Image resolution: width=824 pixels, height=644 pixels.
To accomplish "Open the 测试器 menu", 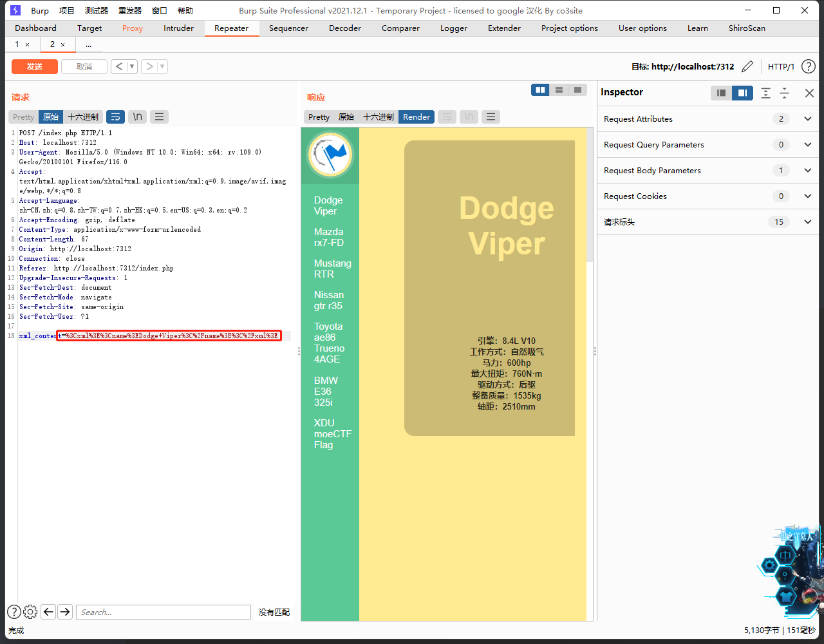I will click(x=97, y=10).
